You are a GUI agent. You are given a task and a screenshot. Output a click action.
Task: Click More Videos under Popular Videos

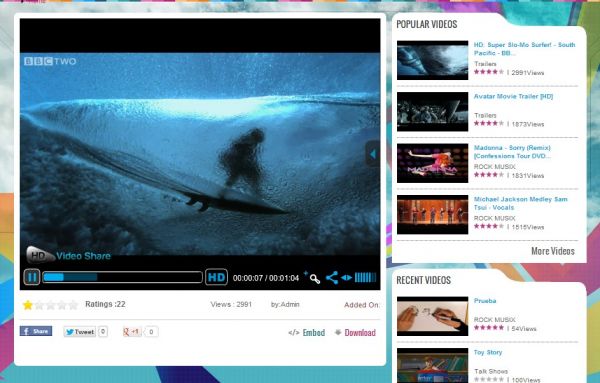(x=553, y=251)
